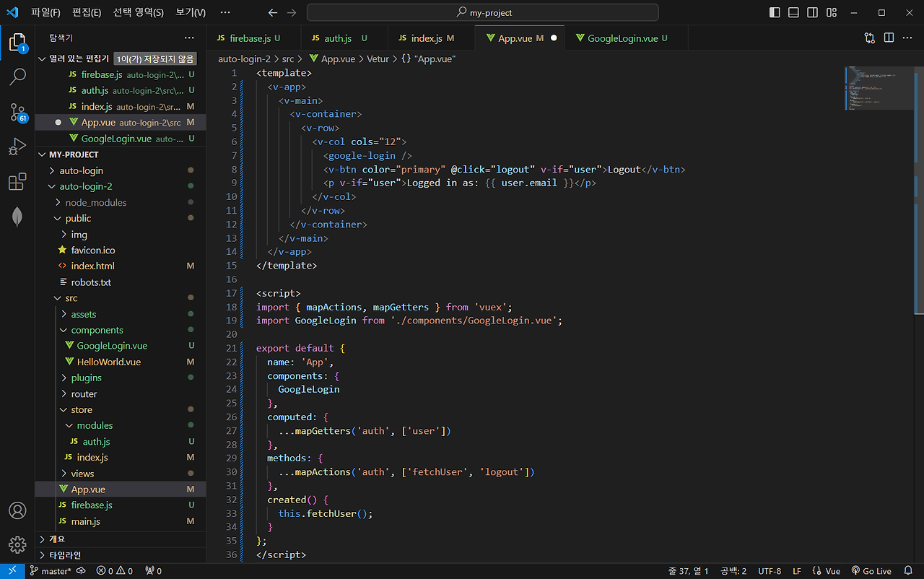Switch to auth.js editor tab
The width and height of the screenshot is (924, 579).
pos(344,38)
